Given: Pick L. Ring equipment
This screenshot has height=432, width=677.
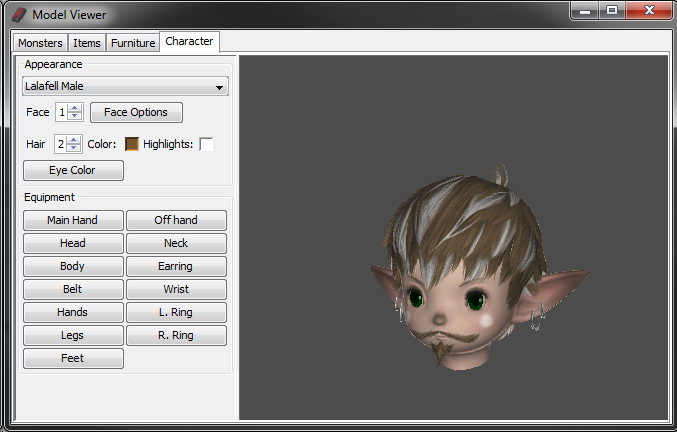Looking at the screenshot, I should pyautogui.click(x=176, y=312).
